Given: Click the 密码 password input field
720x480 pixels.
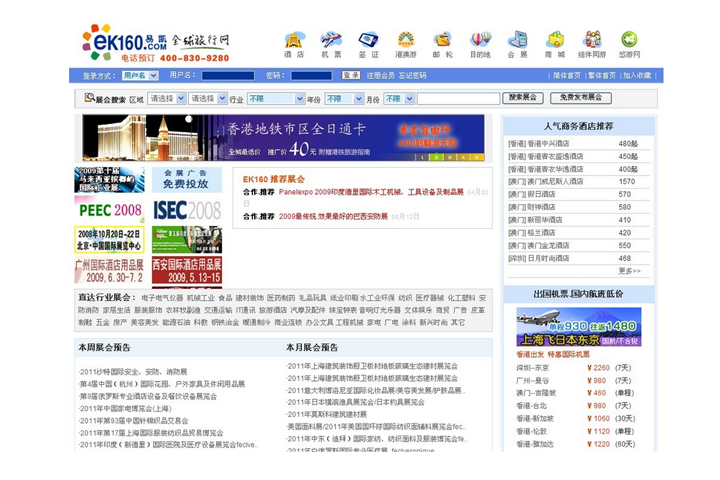Looking at the screenshot, I should pos(311,75).
